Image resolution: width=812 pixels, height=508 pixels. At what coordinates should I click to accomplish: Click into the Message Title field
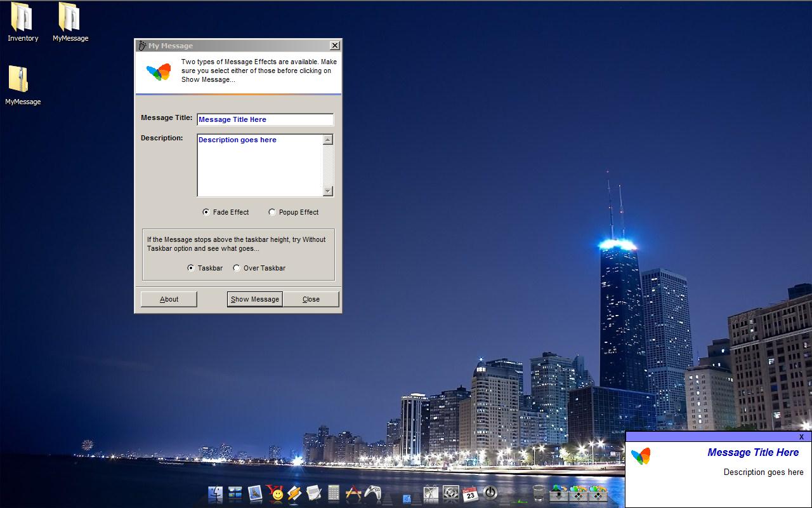pos(265,119)
